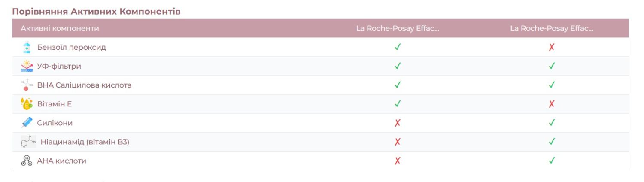Click the Ніацинамід molecule structure icon
This screenshot has width=644, height=182.
[28, 142]
